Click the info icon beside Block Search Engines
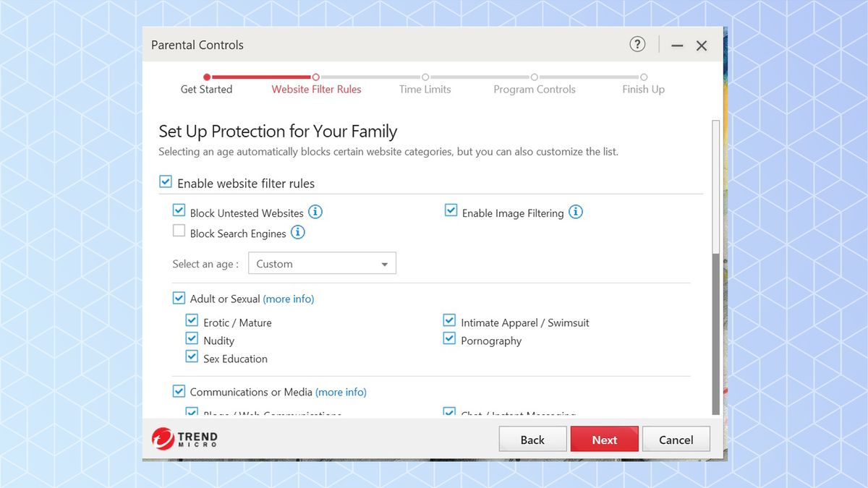 pyautogui.click(x=298, y=233)
